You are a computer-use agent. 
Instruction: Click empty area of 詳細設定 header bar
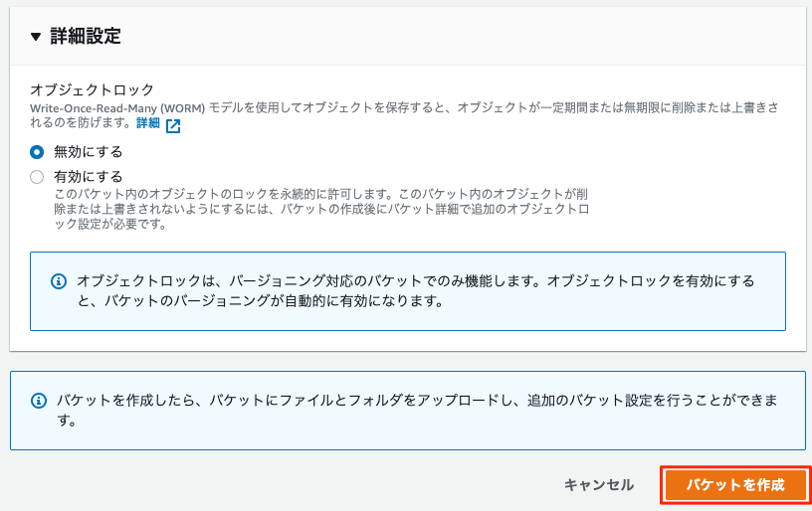466,36
